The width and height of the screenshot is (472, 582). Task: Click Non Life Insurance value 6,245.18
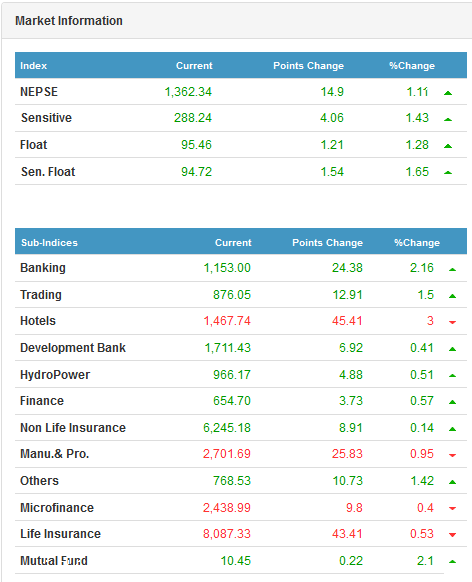pos(227,428)
